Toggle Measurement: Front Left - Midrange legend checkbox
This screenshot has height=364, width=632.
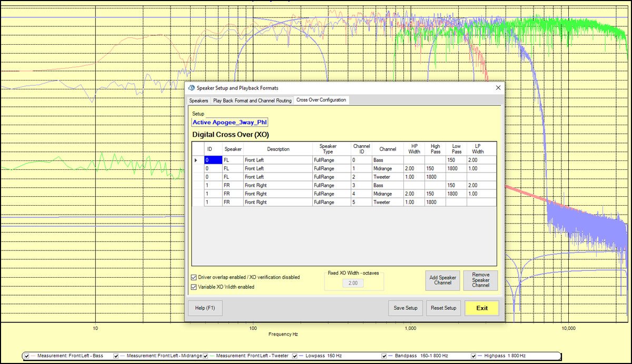coord(116,356)
